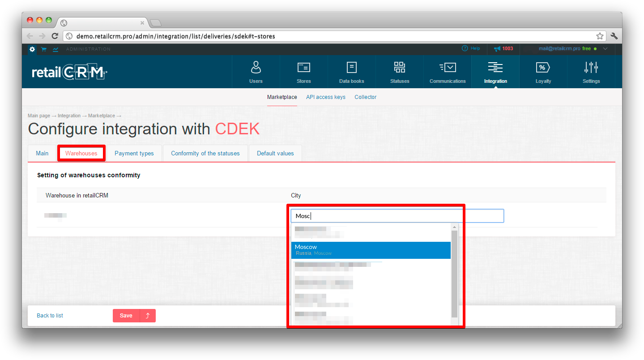Open Conformity of the statuses tab
The image size is (644, 360).
[205, 153]
